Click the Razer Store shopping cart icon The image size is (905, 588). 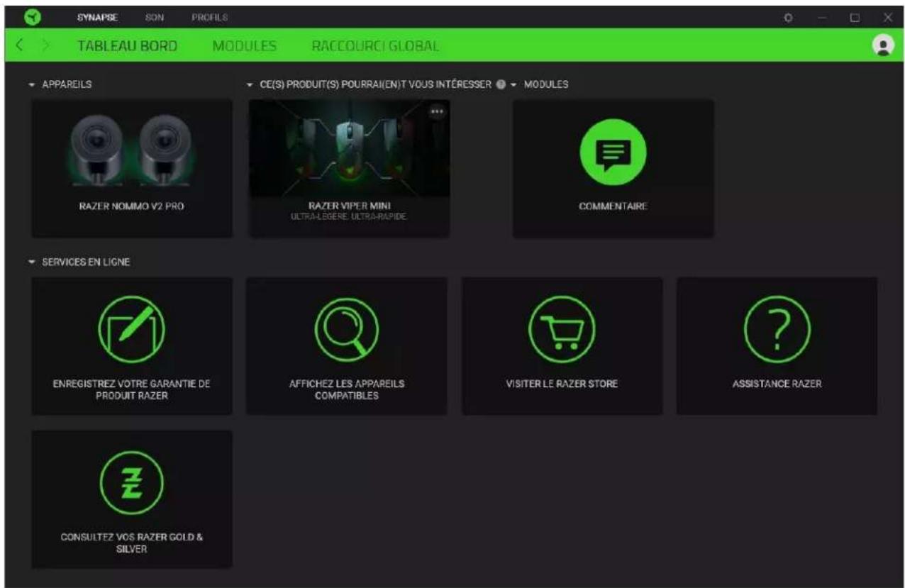pyautogui.click(x=562, y=329)
